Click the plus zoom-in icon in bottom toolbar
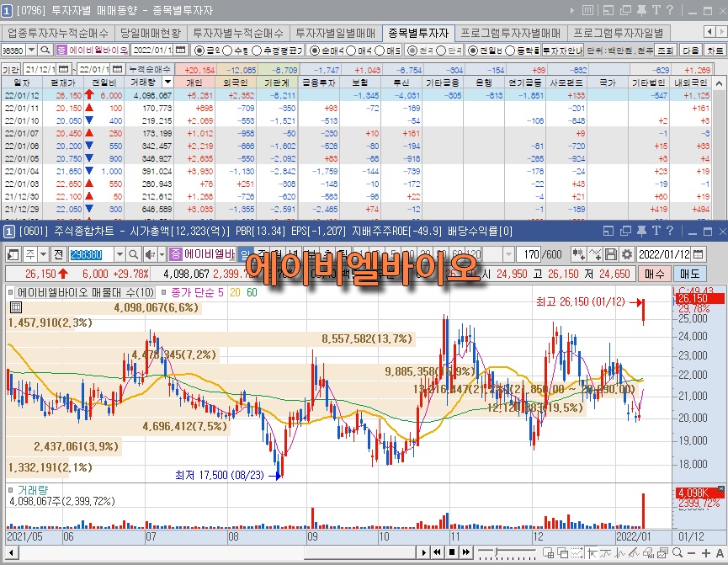Screen dimensions: 728x565 [706, 553]
